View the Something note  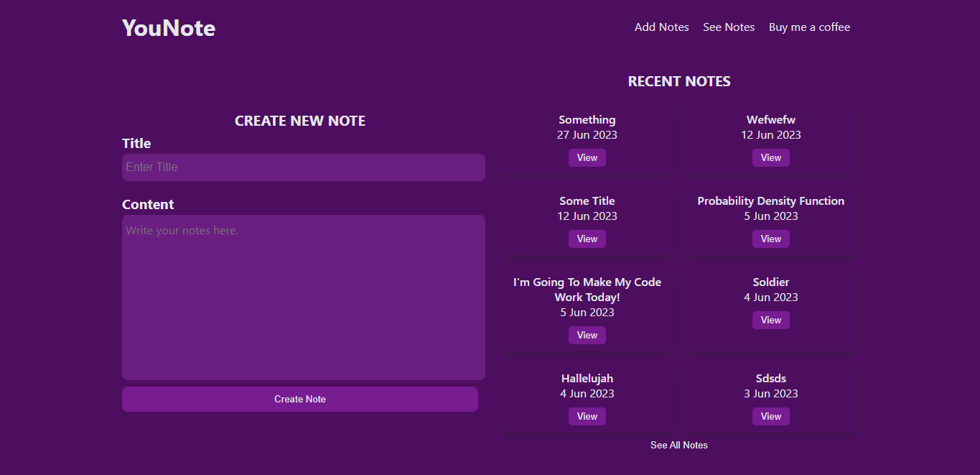(587, 158)
